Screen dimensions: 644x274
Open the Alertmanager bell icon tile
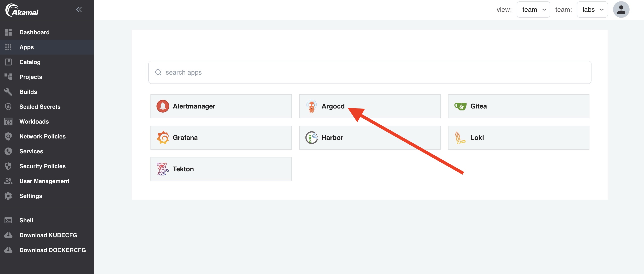162,106
